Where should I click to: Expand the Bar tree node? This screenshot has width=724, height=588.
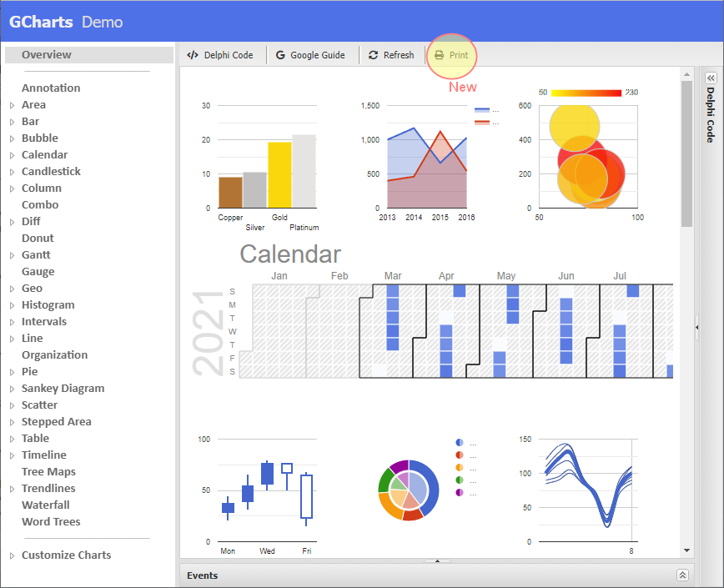12,122
